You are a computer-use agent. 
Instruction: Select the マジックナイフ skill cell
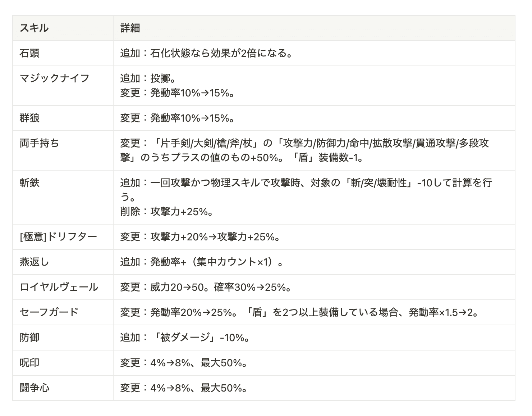tap(63, 86)
